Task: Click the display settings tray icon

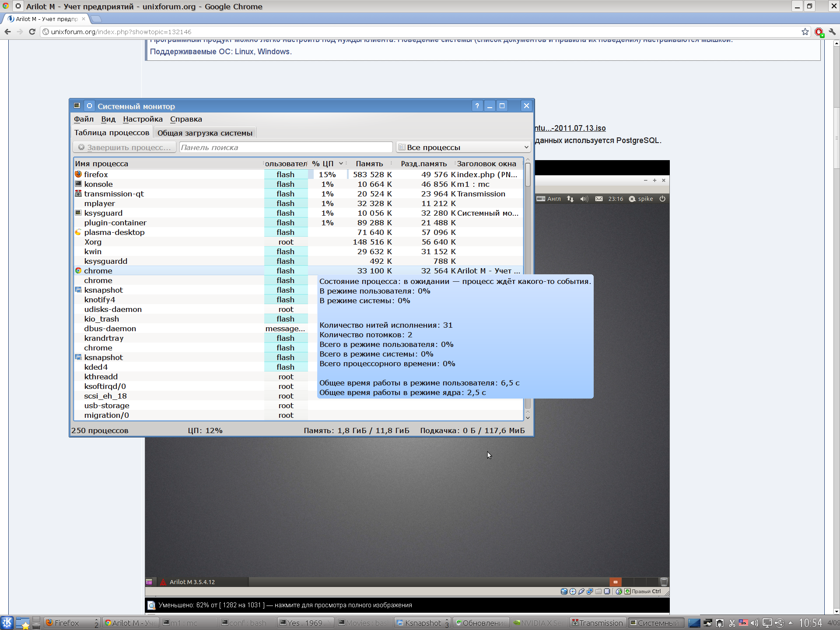Action: click(x=767, y=623)
